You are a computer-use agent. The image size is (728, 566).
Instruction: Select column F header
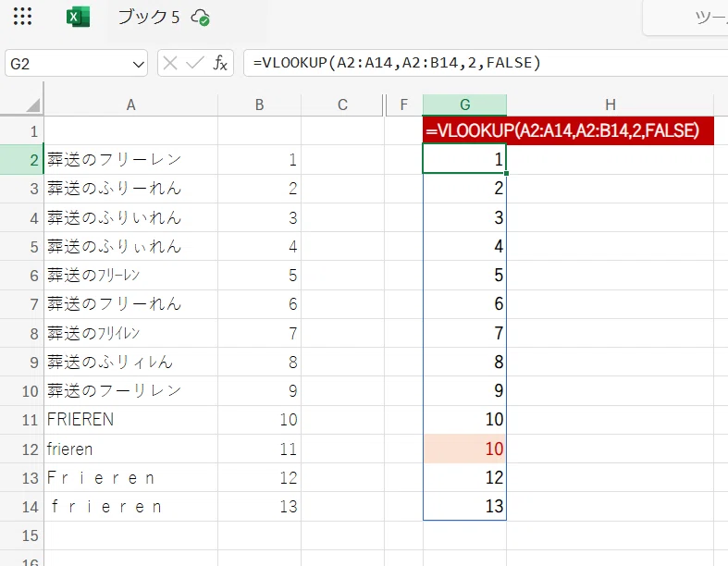click(x=404, y=105)
